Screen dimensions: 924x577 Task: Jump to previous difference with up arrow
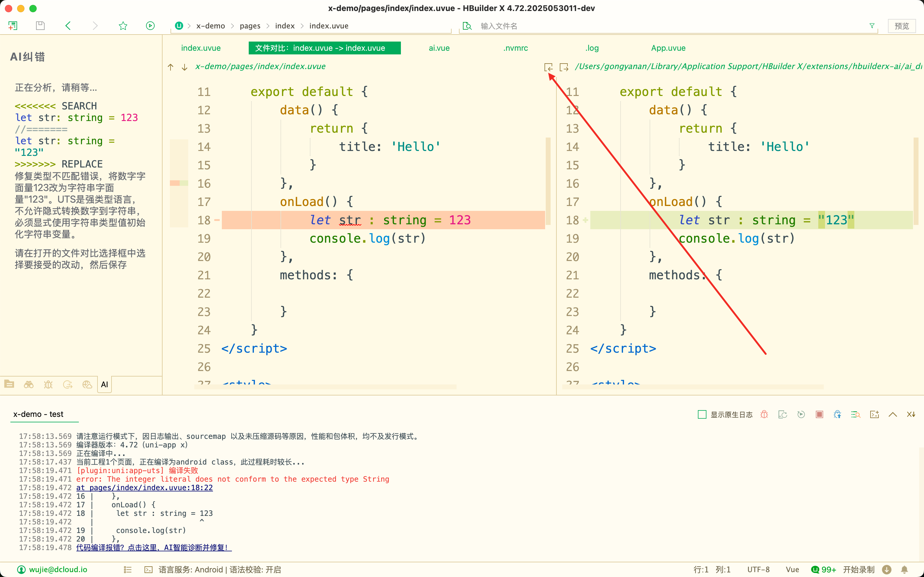click(170, 67)
